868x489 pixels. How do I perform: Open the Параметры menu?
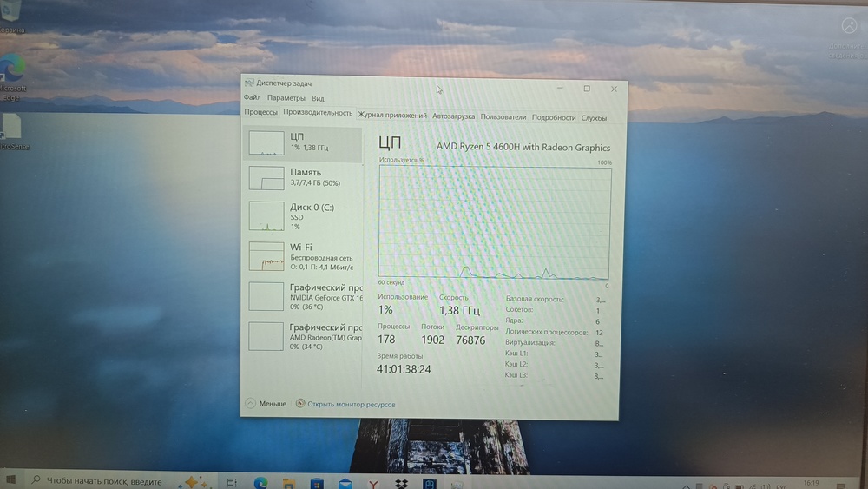[x=286, y=98]
